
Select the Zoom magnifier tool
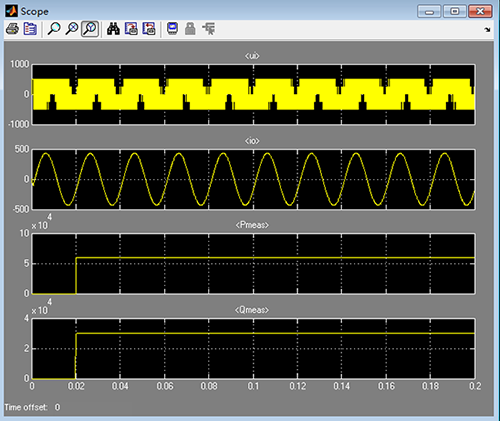tap(54, 29)
